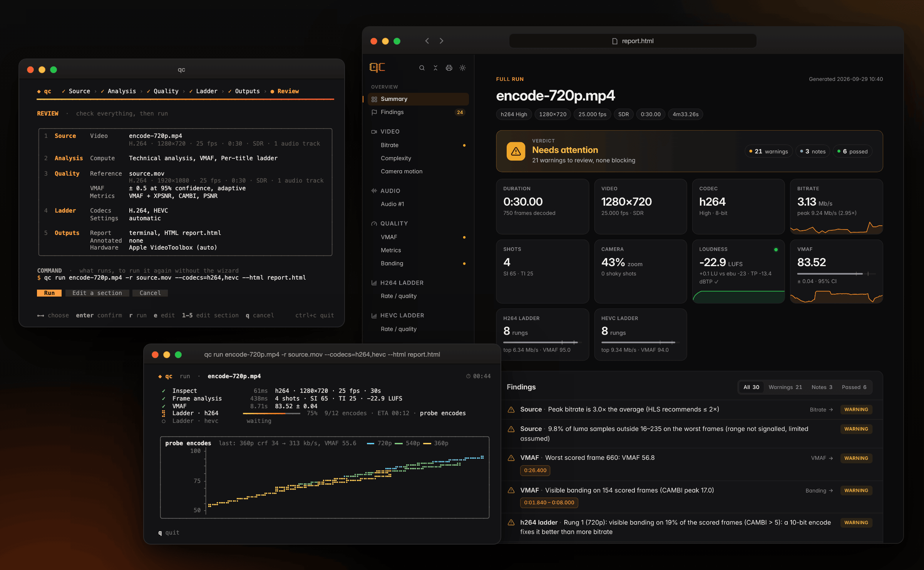Click the report.html address bar
This screenshot has height=570, width=924.
click(633, 41)
